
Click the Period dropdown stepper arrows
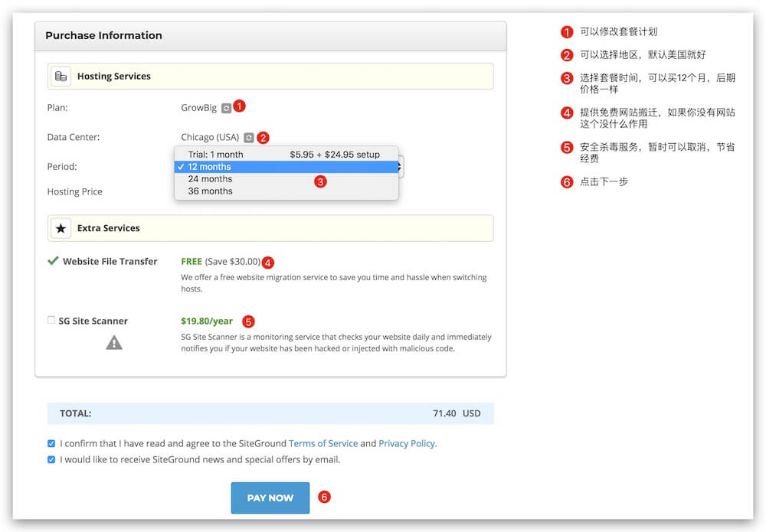coord(401,167)
